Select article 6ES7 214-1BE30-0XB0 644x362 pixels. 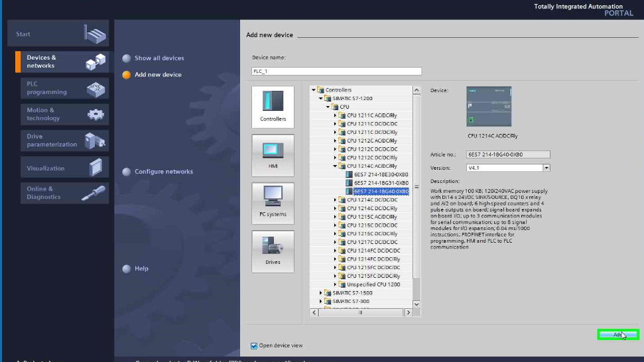tap(381, 174)
